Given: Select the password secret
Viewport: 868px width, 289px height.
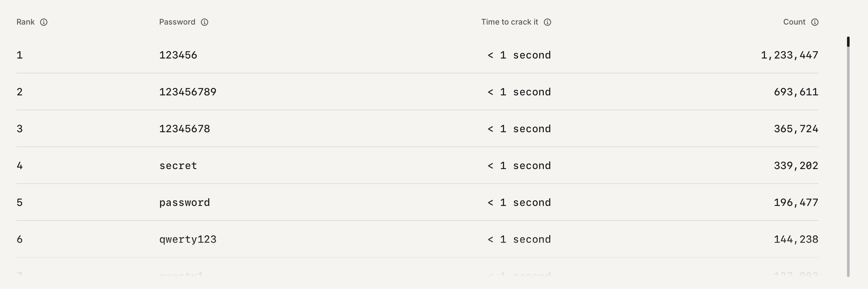Looking at the screenshot, I should pos(178,165).
